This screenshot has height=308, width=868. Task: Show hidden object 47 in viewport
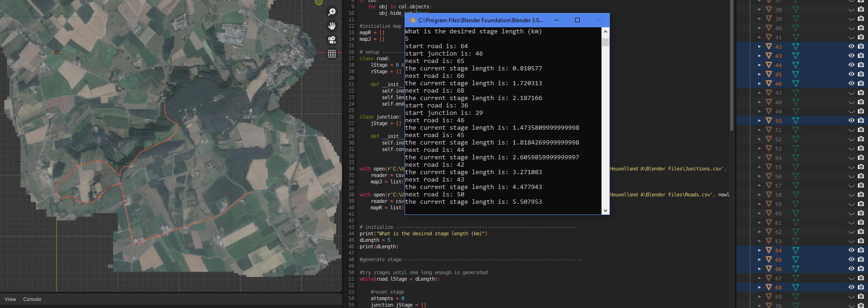pos(851,93)
